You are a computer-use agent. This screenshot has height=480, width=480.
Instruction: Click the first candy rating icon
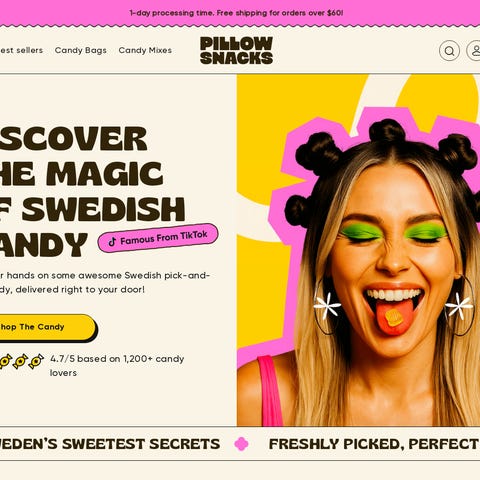click(x=5, y=361)
